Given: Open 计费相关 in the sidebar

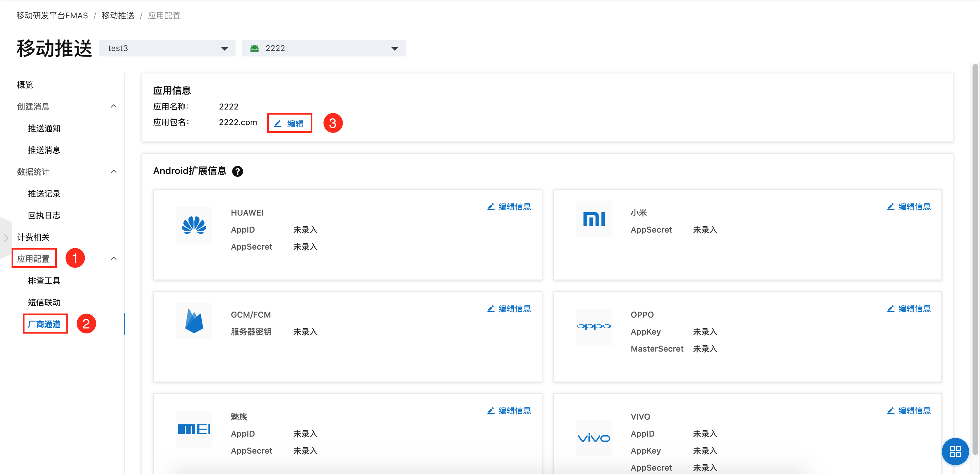Looking at the screenshot, I should 33,237.
